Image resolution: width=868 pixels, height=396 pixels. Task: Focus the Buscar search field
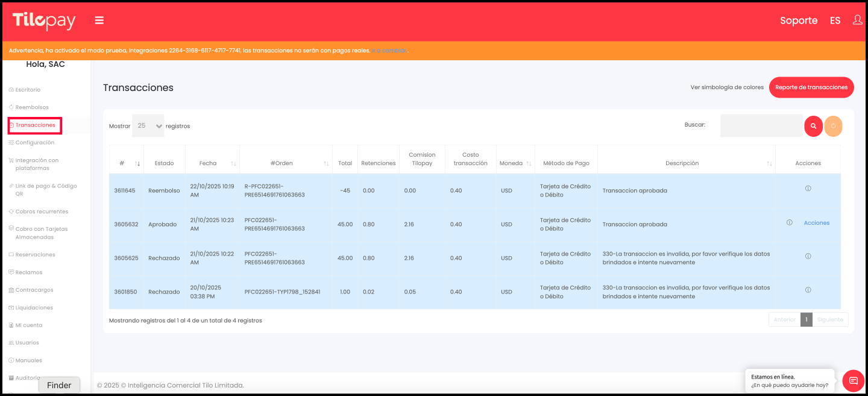[x=761, y=125]
